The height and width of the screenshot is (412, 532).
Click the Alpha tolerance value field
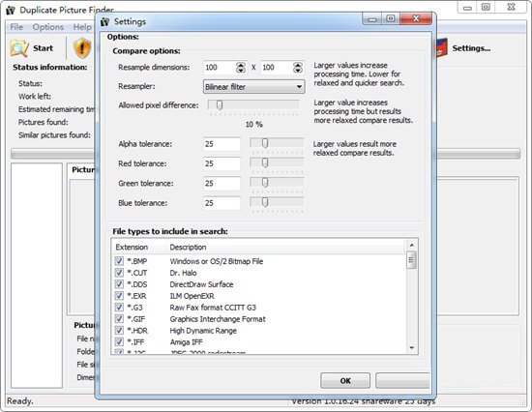222,144
